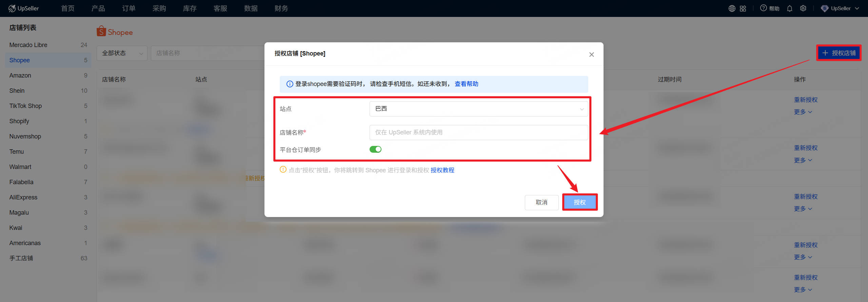Toggle the platform warehouse order sync switch

(x=375, y=149)
